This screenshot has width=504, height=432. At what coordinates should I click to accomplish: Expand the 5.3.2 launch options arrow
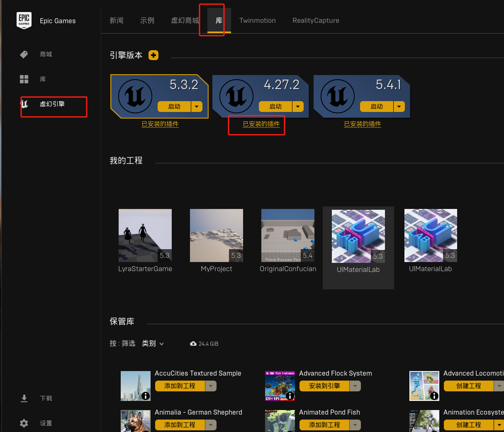point(197,107)
